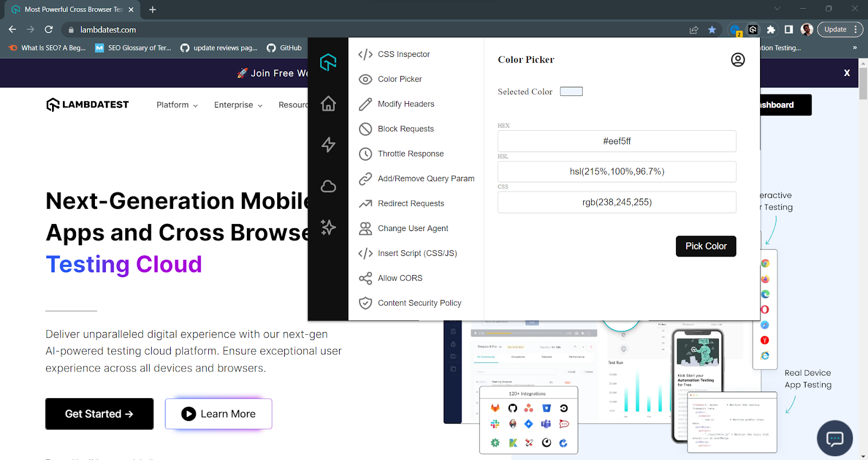Go back to the previous page
Image resolution: width=868 pixels, height=460 pixels.
click(12, 29)
